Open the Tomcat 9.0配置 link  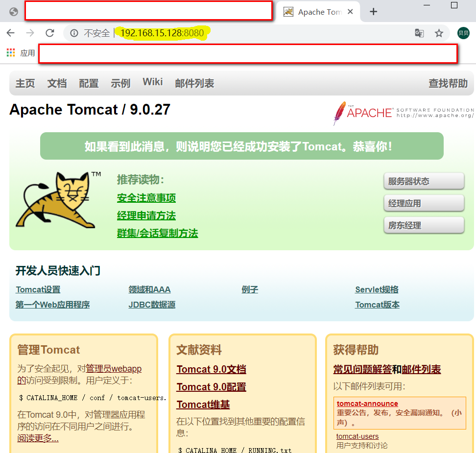point(211,387)
